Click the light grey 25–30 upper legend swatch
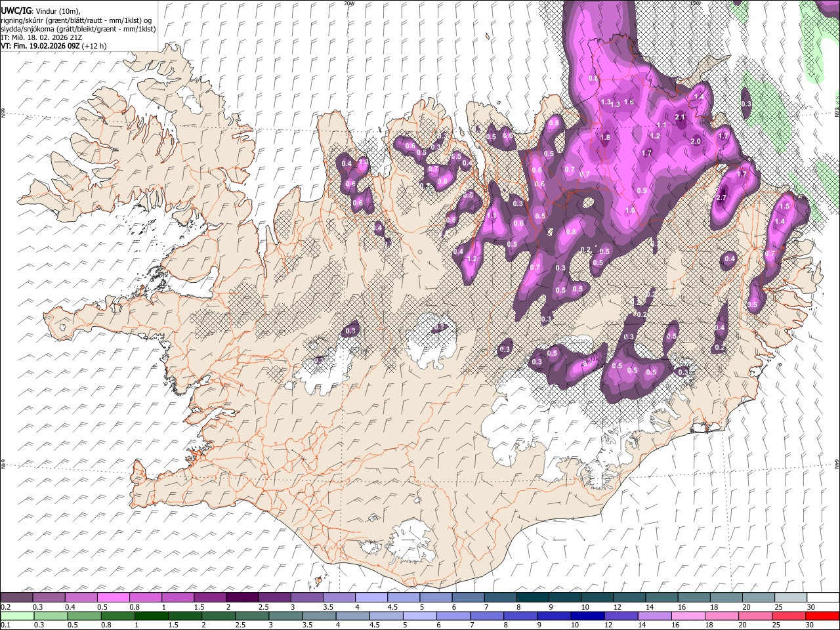Viewport: 840px width, 630px height. [791, 598]
